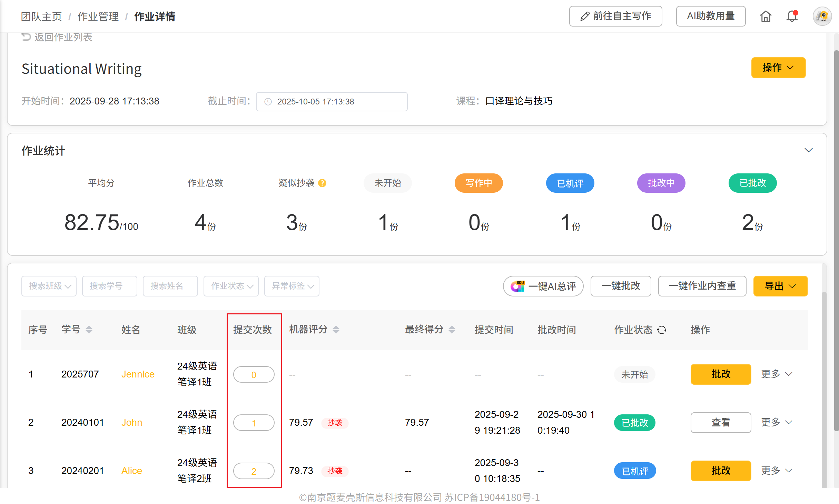The width and height of the screenshot is (839, 504).
Task: Click John's submission count badge
Action: coord(254,423)
